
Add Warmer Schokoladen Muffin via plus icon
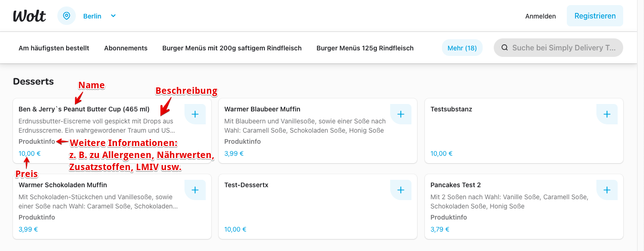[x=195, y=190]
